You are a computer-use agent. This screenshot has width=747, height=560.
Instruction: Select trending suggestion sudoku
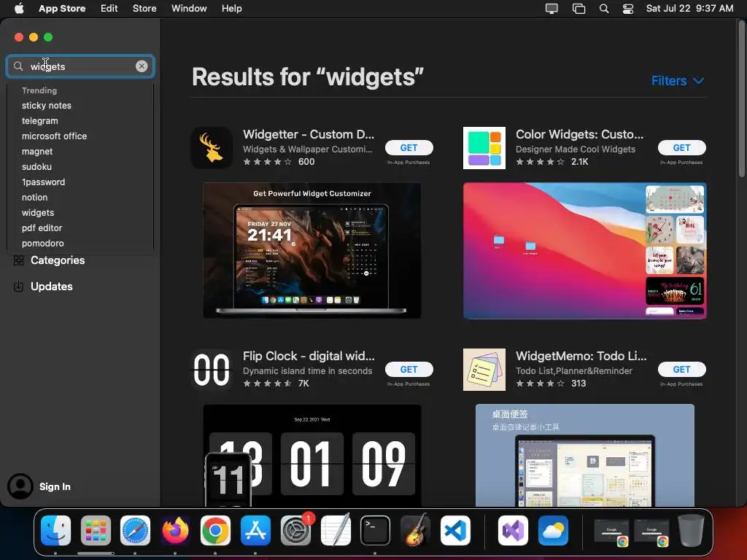(x=36, y=167)
